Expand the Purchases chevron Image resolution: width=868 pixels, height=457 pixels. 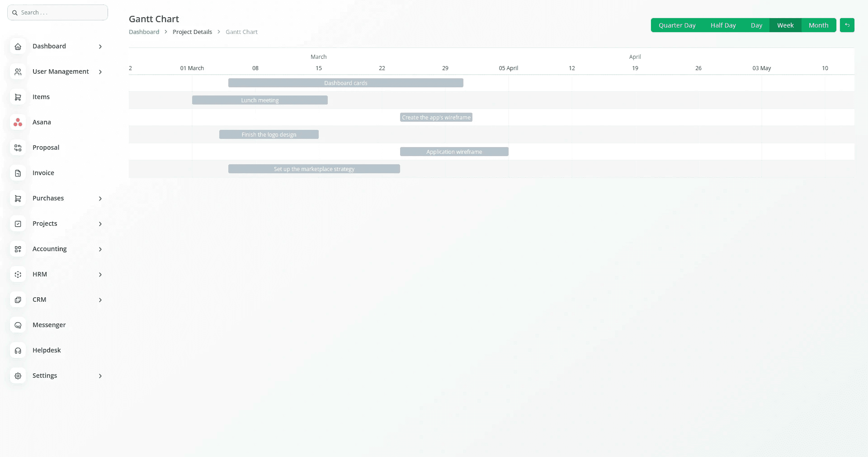pos(100,199)
